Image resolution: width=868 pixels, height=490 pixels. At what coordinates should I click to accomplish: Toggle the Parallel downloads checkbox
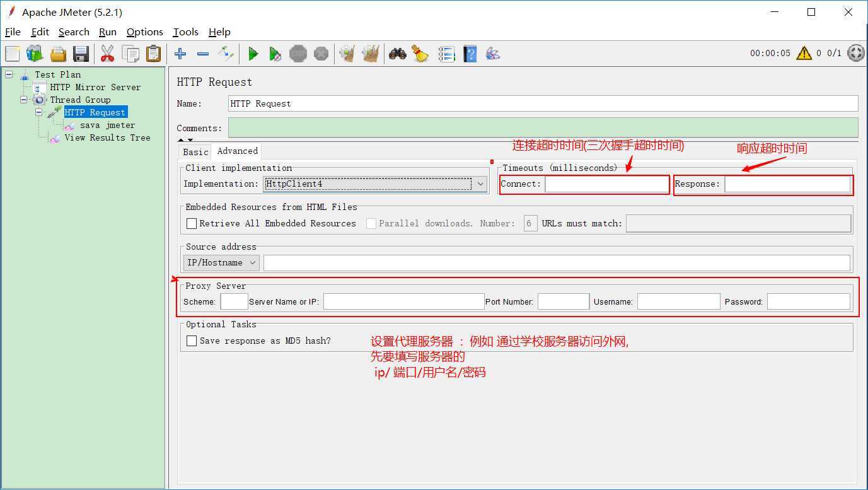(x=371, y=223)
